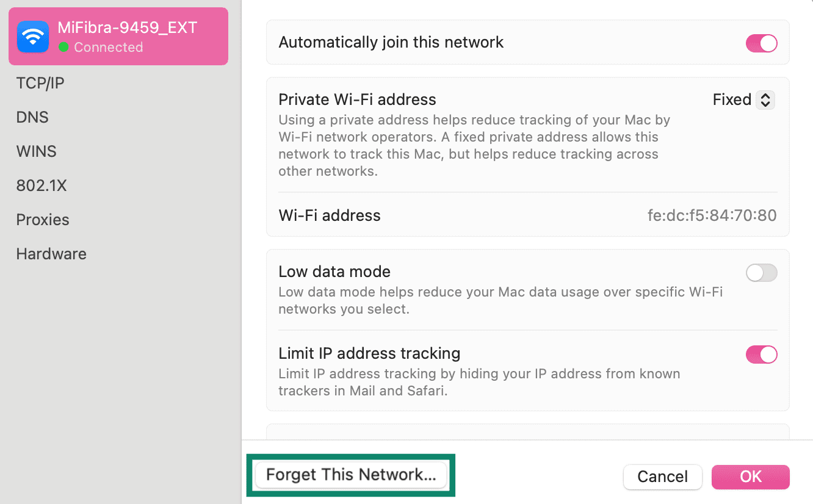Enable Low data mode
Screen dimensions: 813x504
pos(761,273)
